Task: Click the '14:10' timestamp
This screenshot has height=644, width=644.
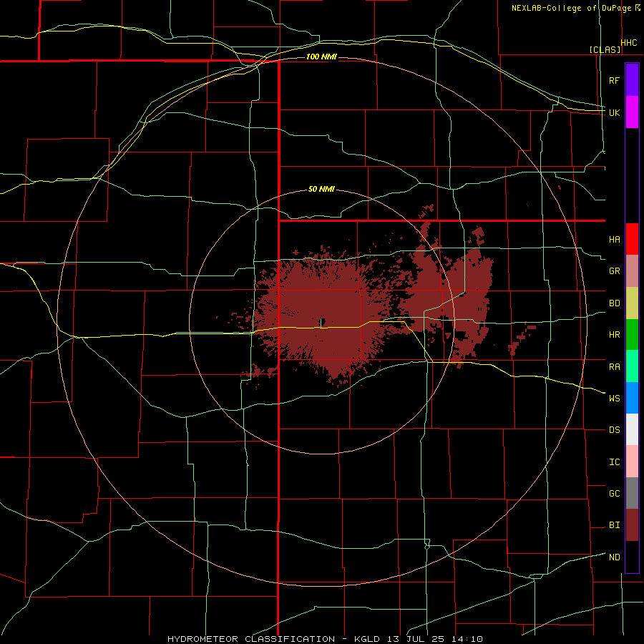Action: (469, 639)
